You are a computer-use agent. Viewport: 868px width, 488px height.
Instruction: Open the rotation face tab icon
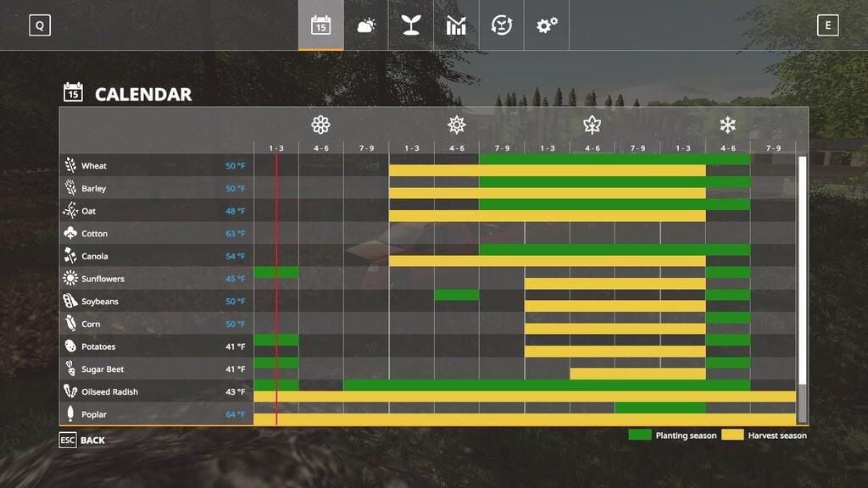[501, 25]
